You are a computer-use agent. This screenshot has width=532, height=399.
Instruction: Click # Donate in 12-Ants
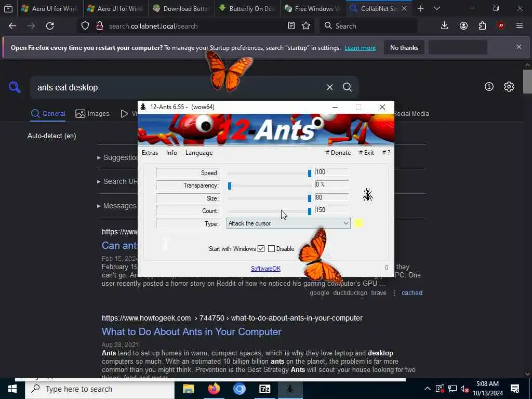338,153
